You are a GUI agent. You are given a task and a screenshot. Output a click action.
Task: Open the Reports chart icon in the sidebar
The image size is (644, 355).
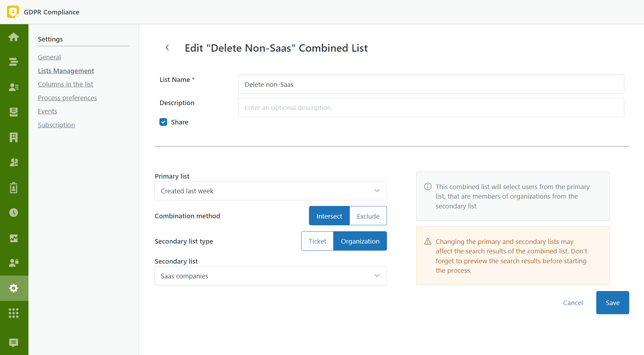(x=14, y=238)
